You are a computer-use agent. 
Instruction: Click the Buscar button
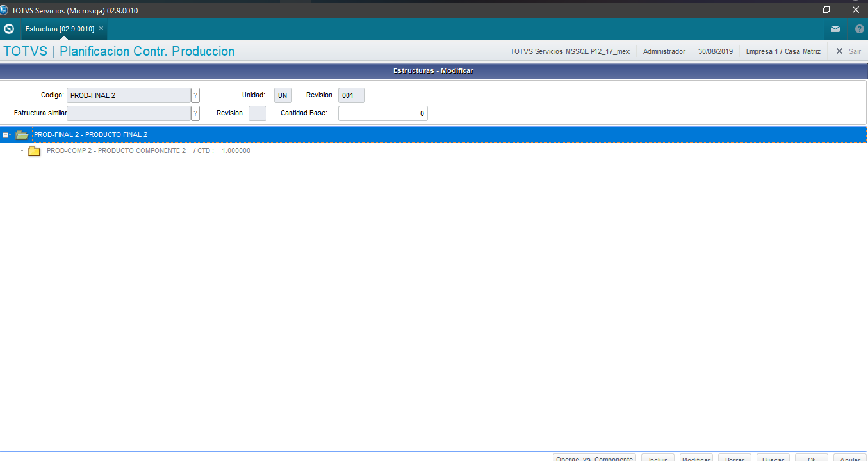[x=773, y=457]
